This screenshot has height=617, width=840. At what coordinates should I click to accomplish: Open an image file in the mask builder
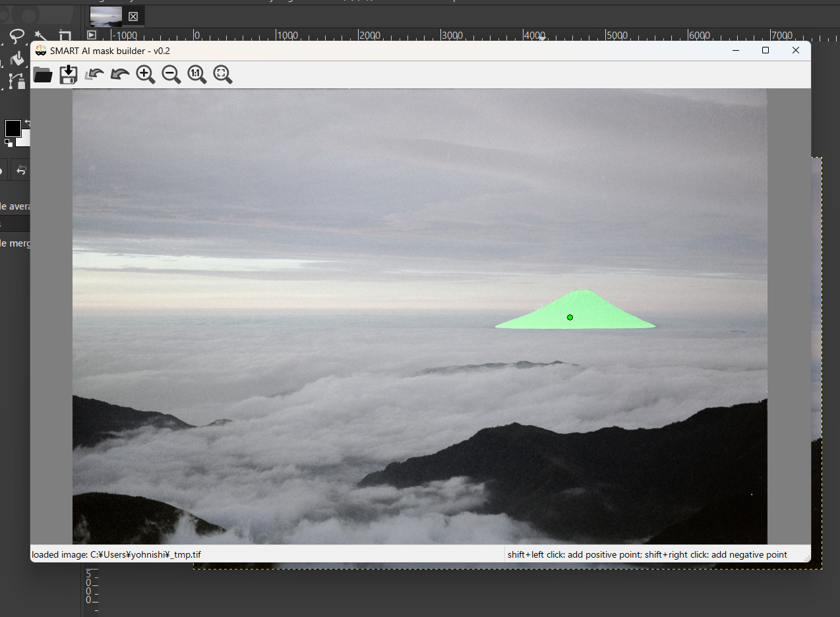[x=42, y=74]
